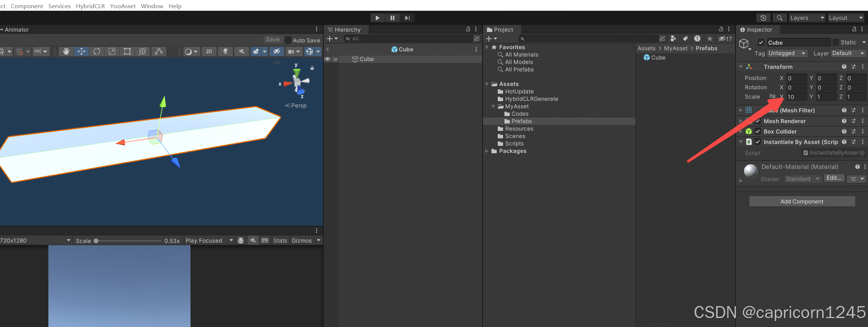Expand the Packages folder in Project
Viewport: 868px width, 327px height.
(487, 151)
